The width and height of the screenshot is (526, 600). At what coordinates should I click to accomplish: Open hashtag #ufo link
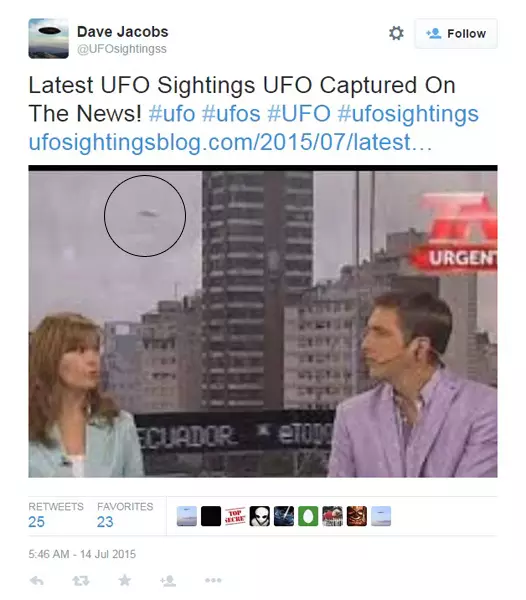click(x=172, y=114)
